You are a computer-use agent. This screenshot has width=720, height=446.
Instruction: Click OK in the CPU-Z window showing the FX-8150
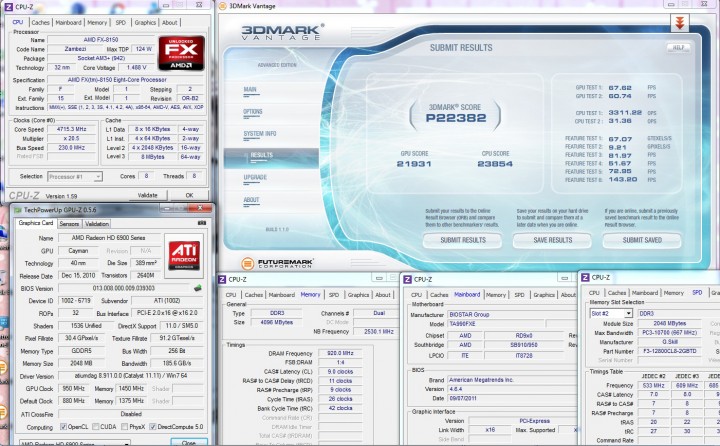click(189, 195)
